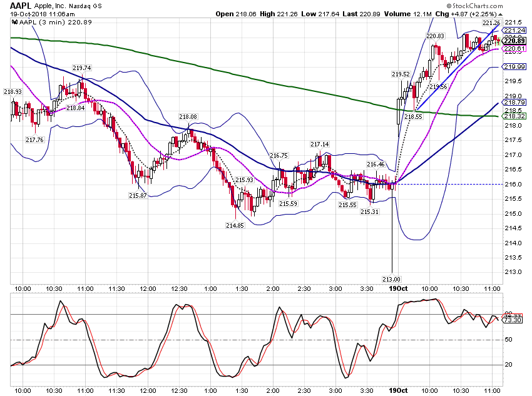
Task: Click the 215.59 price annotation
Action: click(288, 204)
